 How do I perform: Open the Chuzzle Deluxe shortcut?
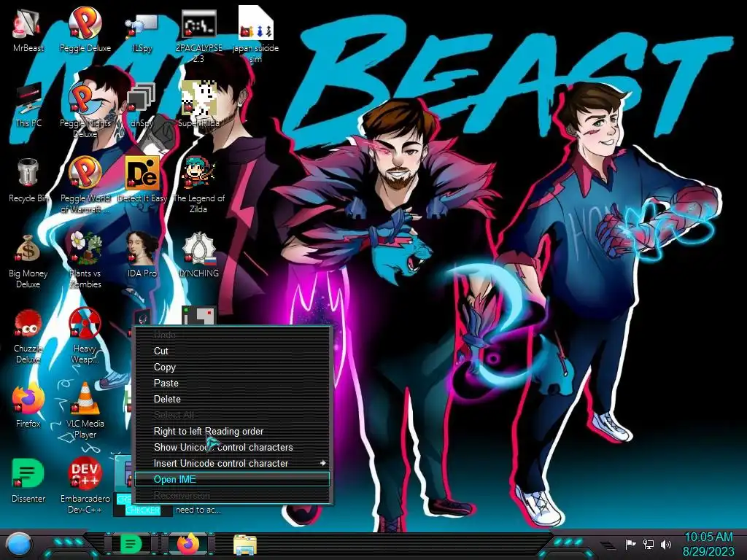pos(28,336)
